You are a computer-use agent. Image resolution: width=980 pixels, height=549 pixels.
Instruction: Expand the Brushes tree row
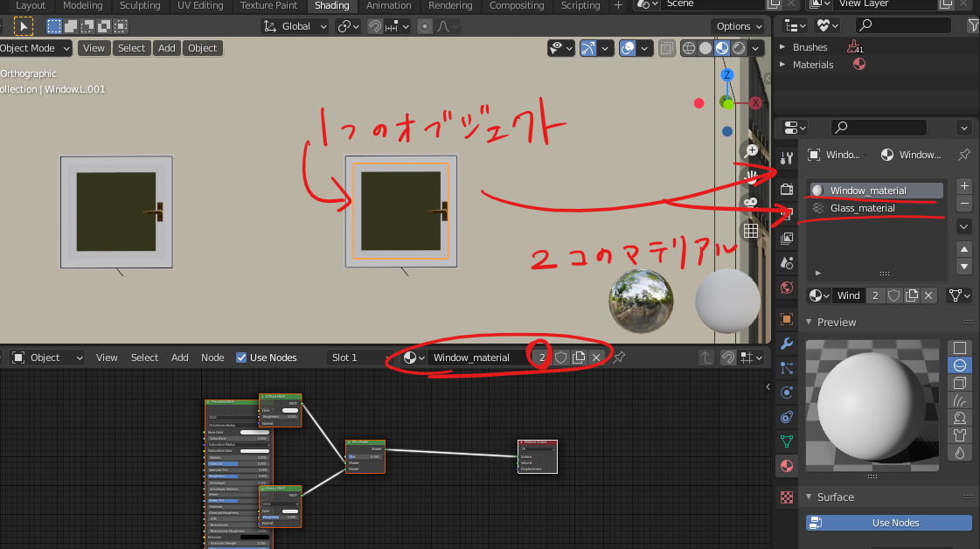click(782, 47)
